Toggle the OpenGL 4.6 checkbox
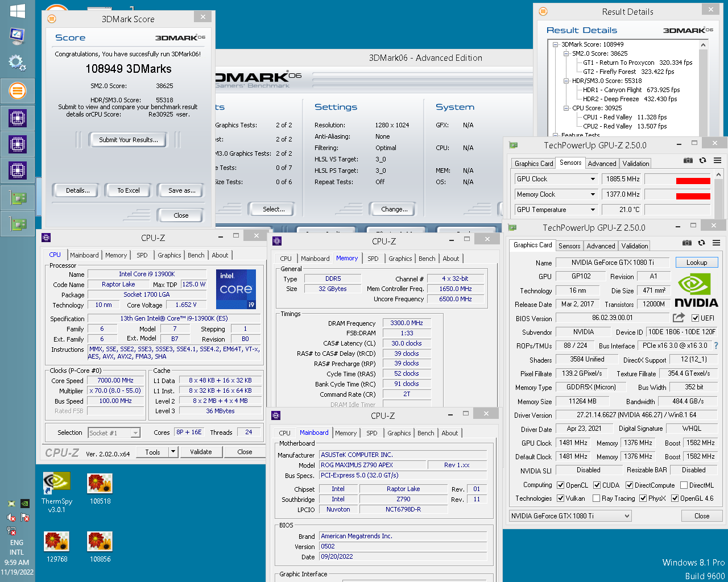 pyautogui.click(x=675, y=498)
